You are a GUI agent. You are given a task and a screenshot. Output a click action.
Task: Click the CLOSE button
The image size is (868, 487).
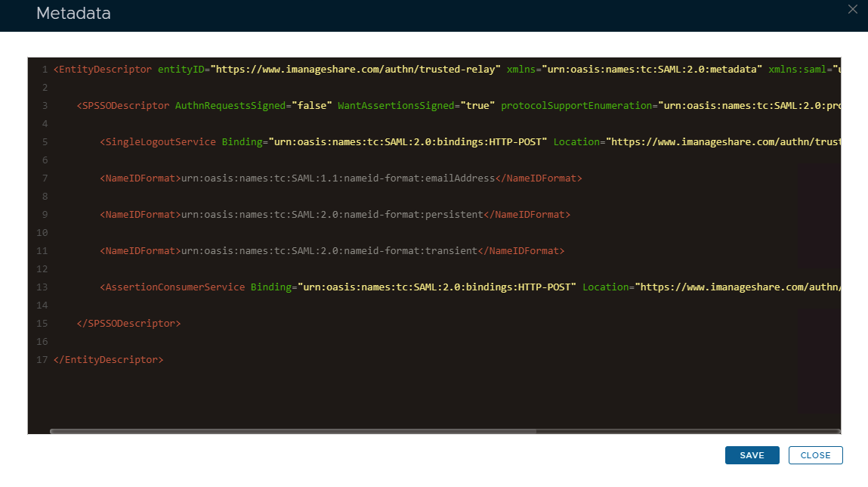tap(815, 455)
